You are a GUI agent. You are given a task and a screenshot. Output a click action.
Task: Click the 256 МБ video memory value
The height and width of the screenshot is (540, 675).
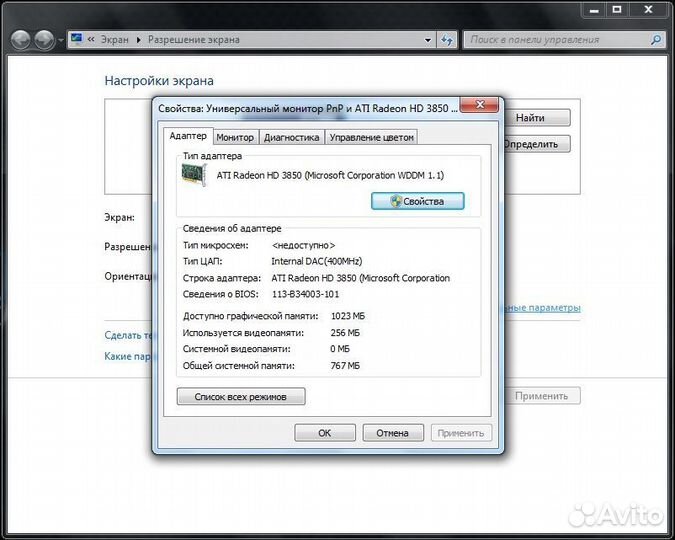coord(345,333)
